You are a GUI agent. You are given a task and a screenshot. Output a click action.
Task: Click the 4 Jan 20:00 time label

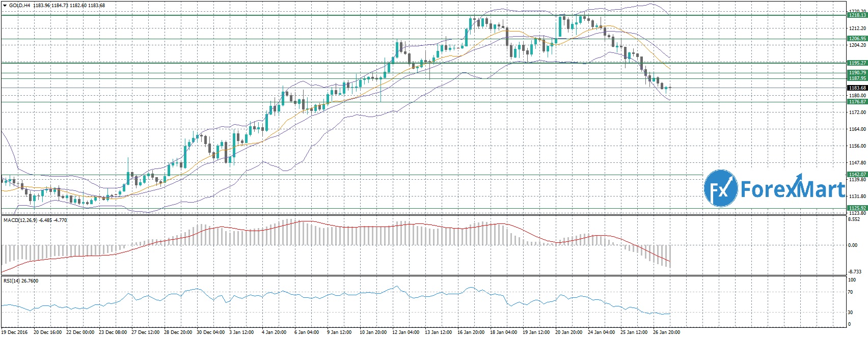point(275,332)
